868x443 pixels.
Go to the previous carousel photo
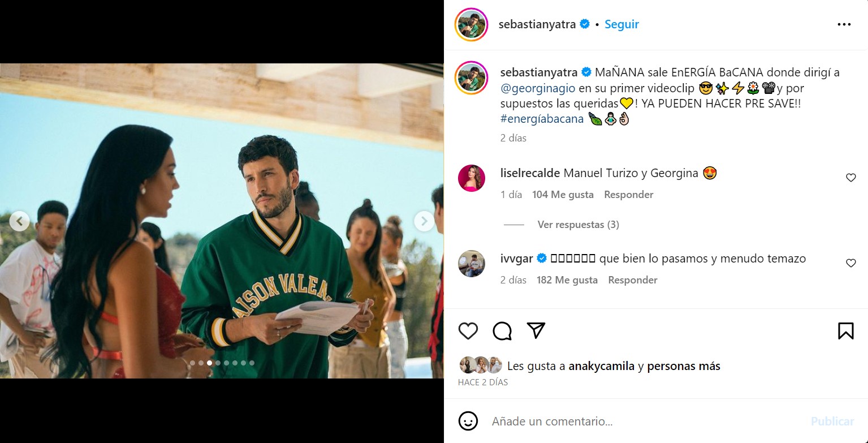pos(20,221)
